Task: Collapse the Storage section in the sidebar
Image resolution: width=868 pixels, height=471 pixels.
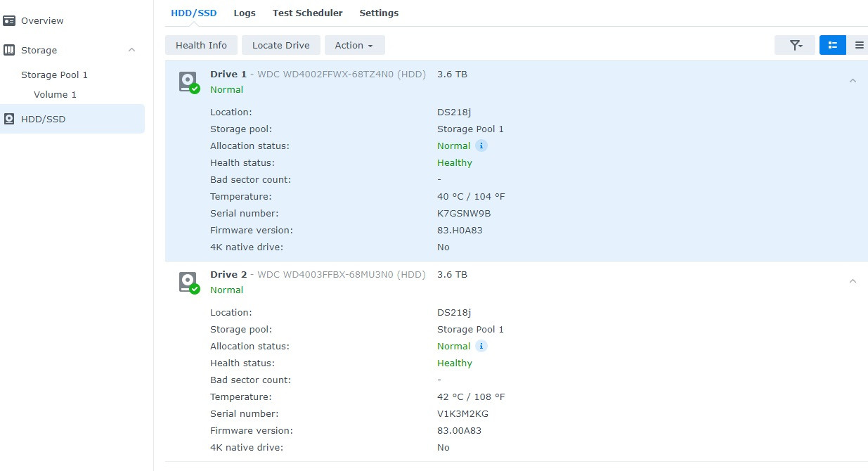Action: coord(131,49)
